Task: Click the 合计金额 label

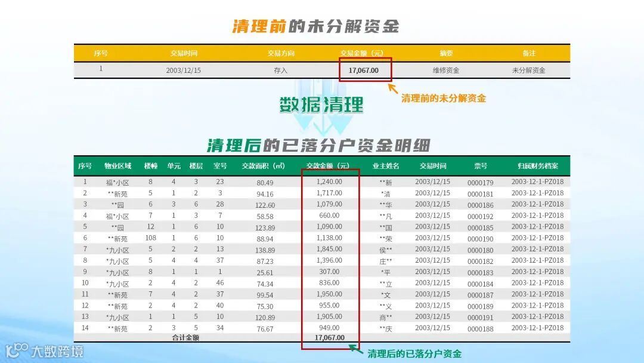Action: (x=185, y=337)
